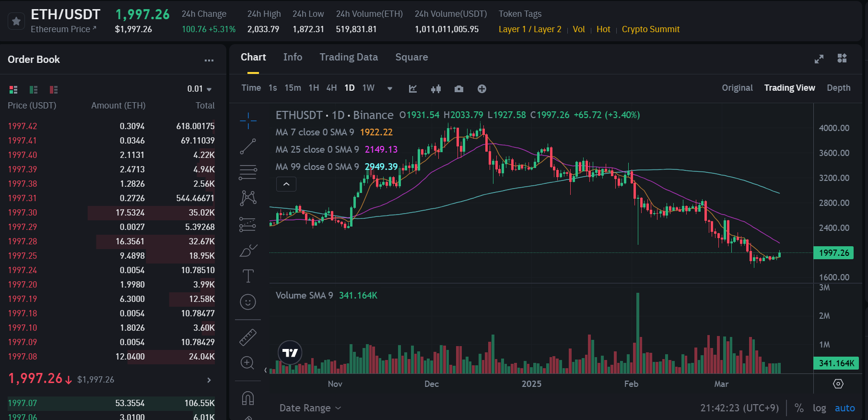Show sell orders only view
The width and height of the screenshot is (868, 420).
[54, 90]
